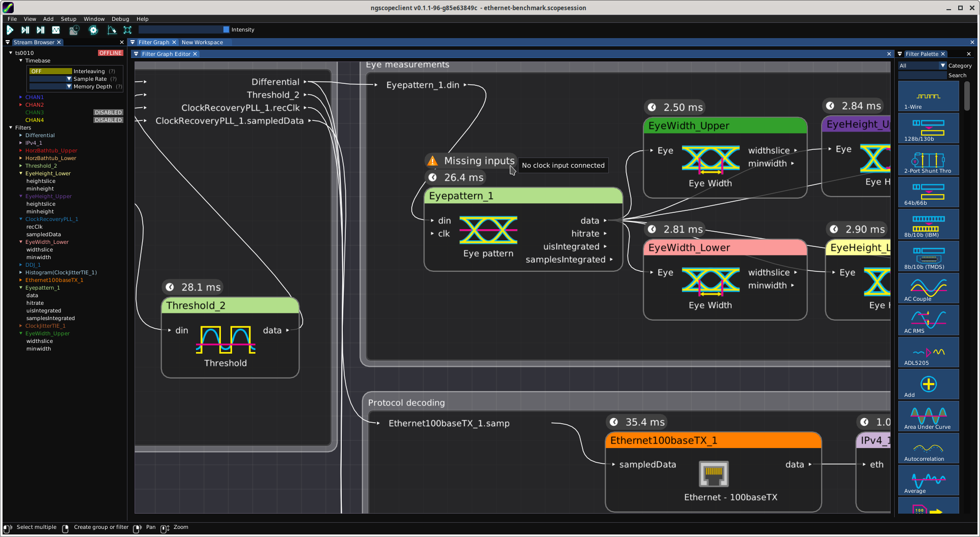
Task: Click the Intensity slider handle
Action: click(226, 29)
